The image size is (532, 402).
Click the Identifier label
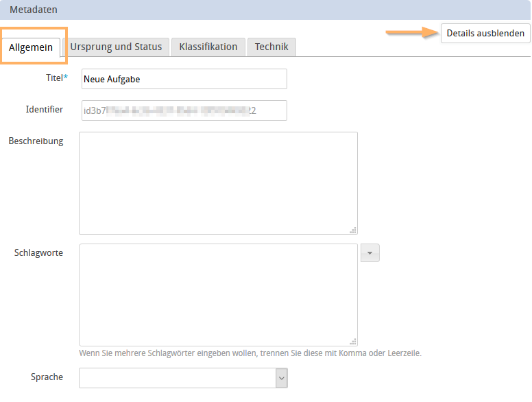coord(44,109)
